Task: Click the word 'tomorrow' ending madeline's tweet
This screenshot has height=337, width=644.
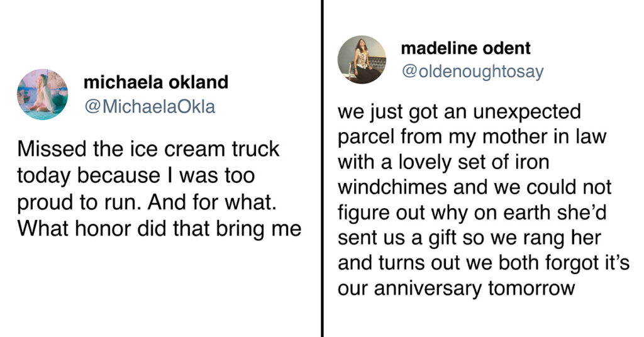Action: click(531, 288)
